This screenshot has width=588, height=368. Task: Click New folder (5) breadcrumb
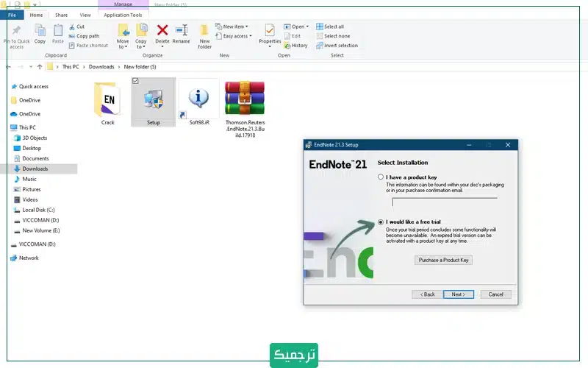140,67
